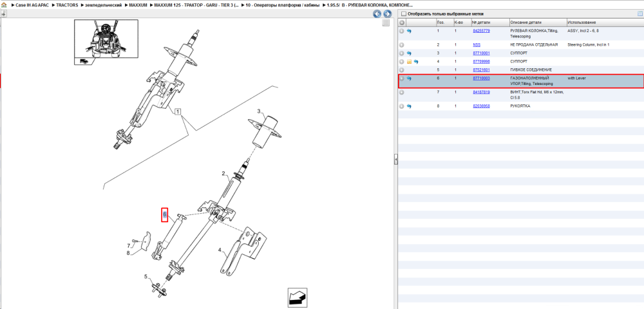The image size is (644, 309).
Task: Open Case IH AG APAC breadcrumb
Action: point(32,5)
